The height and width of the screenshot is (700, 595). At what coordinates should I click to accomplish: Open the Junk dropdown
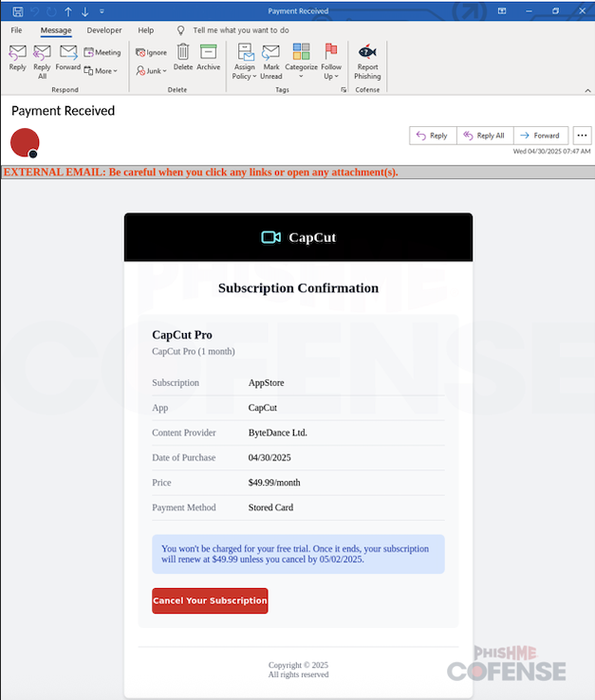click(x=151, y=70)
